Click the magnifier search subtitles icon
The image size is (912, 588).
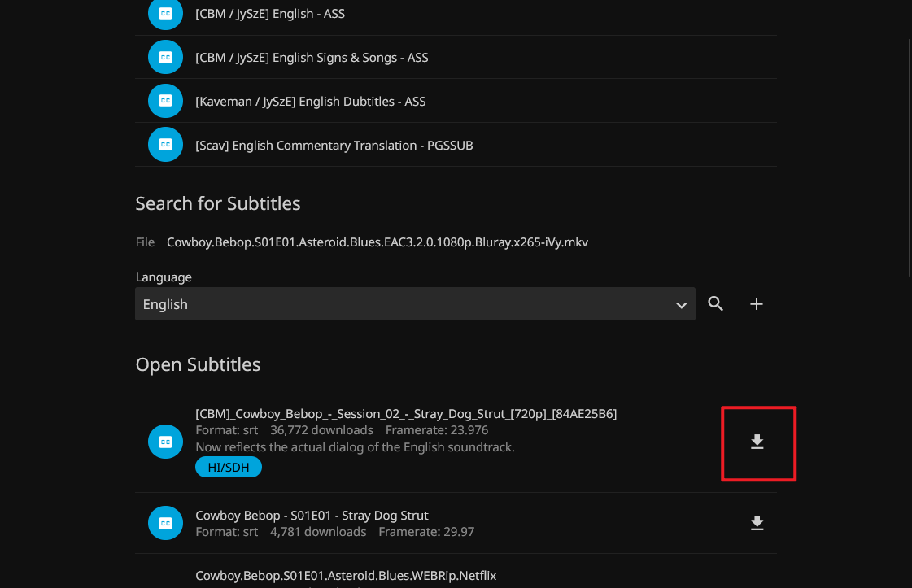coord(715,304)
